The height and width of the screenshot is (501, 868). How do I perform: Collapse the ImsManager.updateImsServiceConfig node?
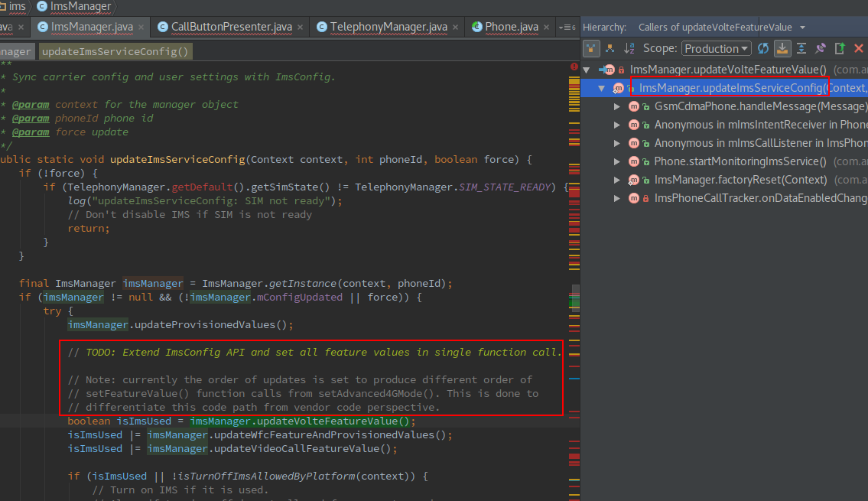coord(602,88)
